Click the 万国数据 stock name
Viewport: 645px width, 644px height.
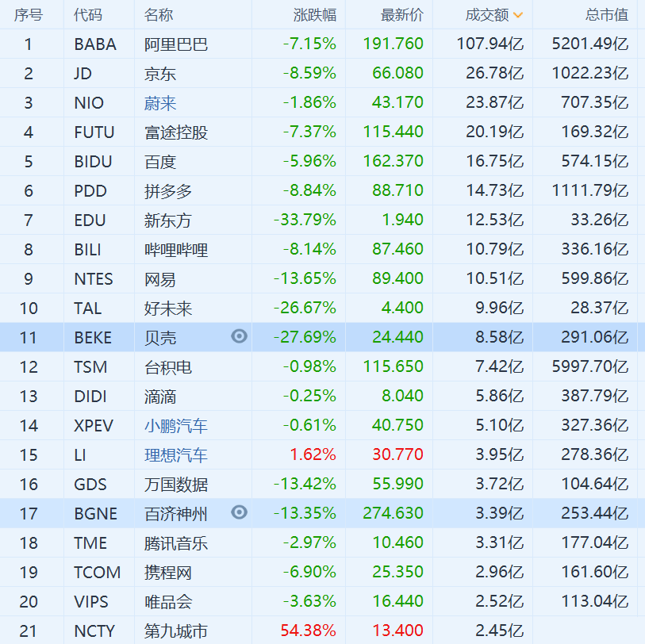[x=176, y=484]
